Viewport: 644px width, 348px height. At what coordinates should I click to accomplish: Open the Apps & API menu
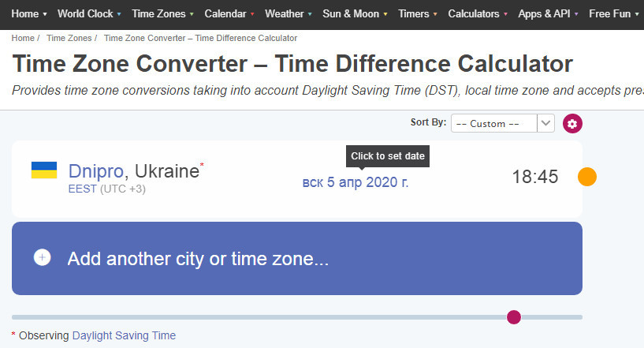click(x=548, y=13)
